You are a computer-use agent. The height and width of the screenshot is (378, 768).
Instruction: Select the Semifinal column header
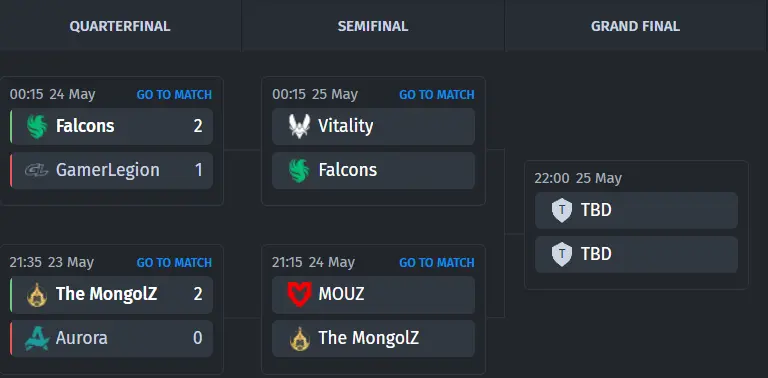pos(373,26)
